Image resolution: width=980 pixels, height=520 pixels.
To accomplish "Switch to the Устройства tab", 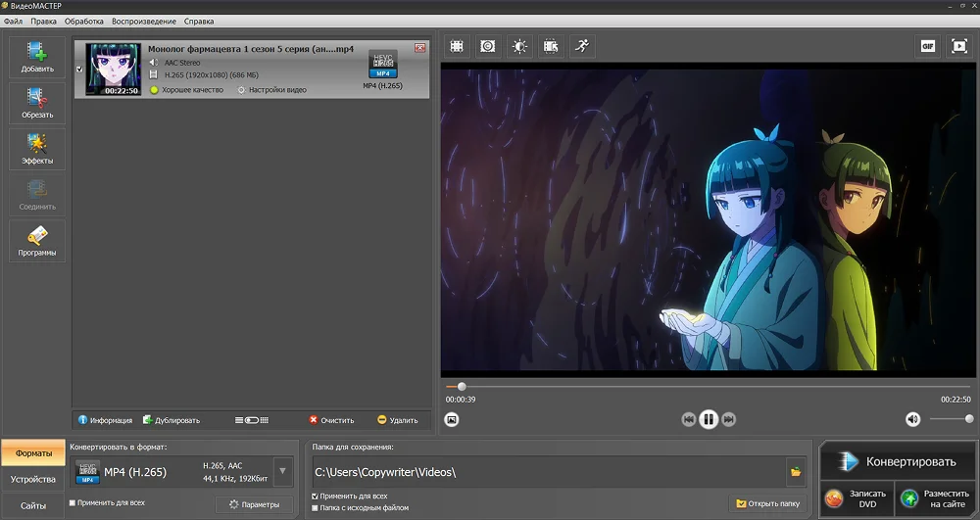I will tap(32, 480).
